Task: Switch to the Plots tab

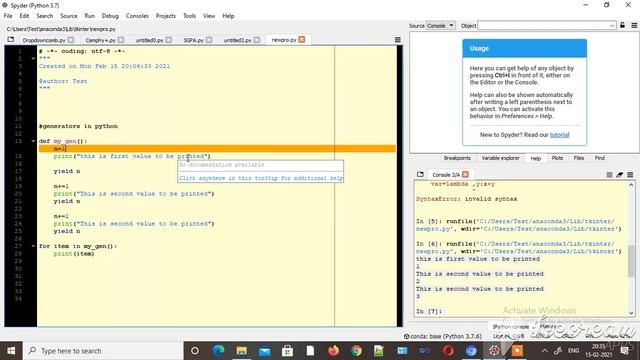Action: pyautogui.click(x=557, y=158)
